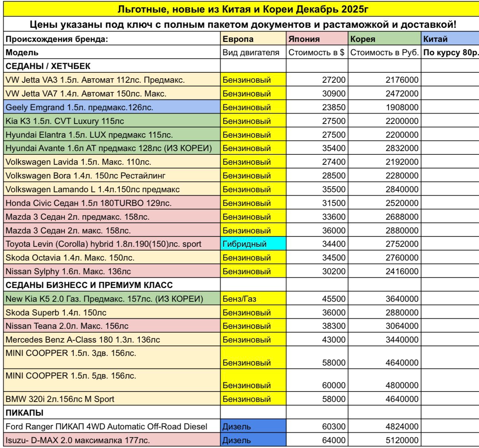Select the ПИКАПЫ section heading row
The image size is (479, 448).
click(112, 413)
